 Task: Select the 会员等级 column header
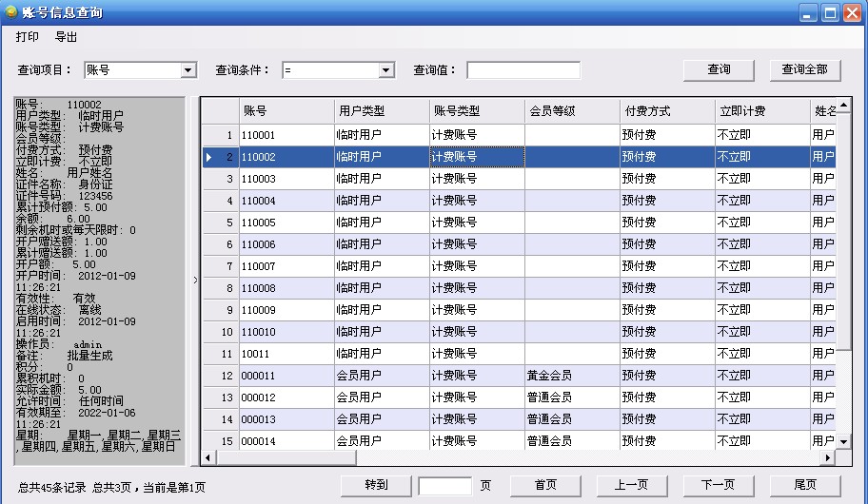click(x=572, y=110)
